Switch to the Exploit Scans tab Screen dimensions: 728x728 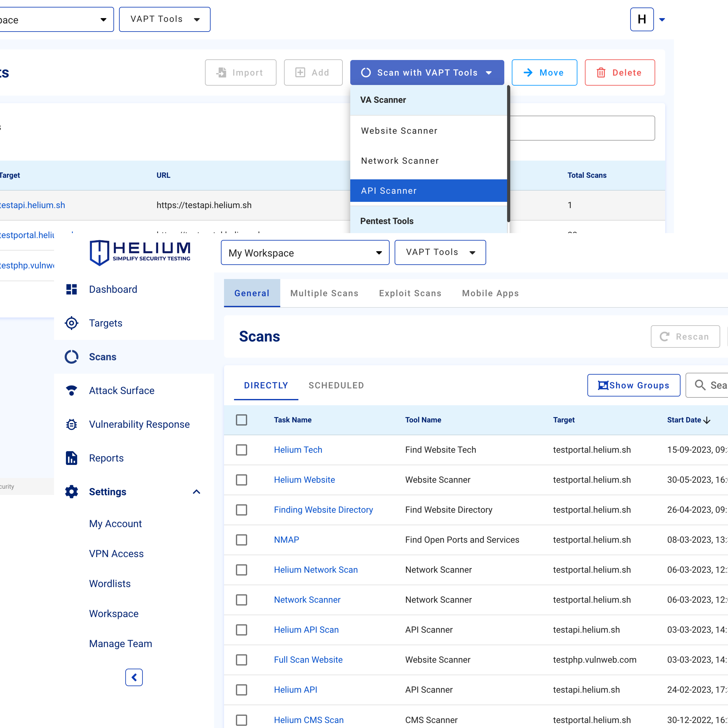[410, 293]
